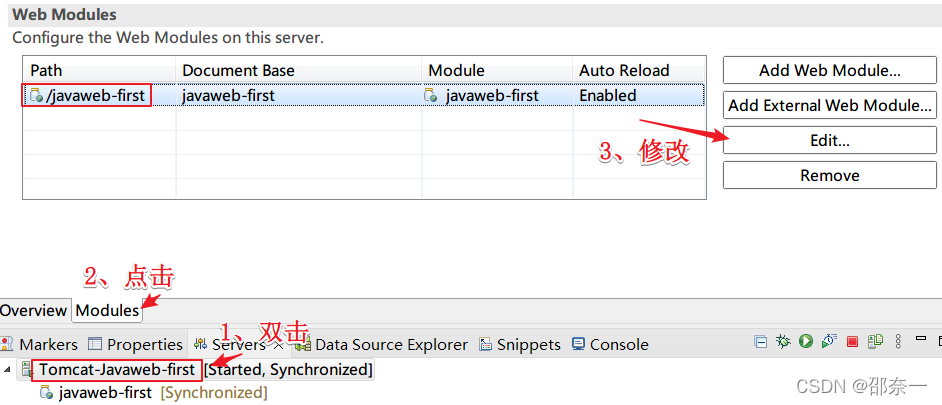Click the Publish to server icon
This screenshot has width=942, height=405.
tap(875, 342)
